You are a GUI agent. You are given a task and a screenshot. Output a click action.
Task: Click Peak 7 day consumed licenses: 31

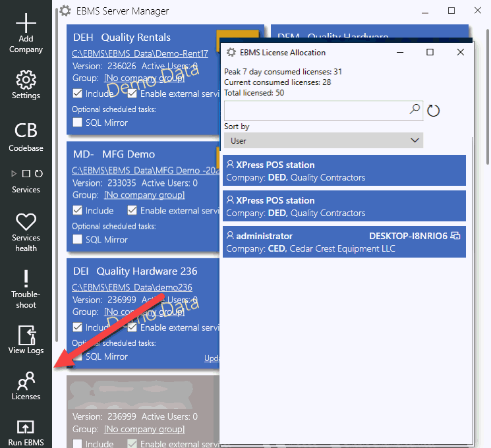(x=283, y=72)
